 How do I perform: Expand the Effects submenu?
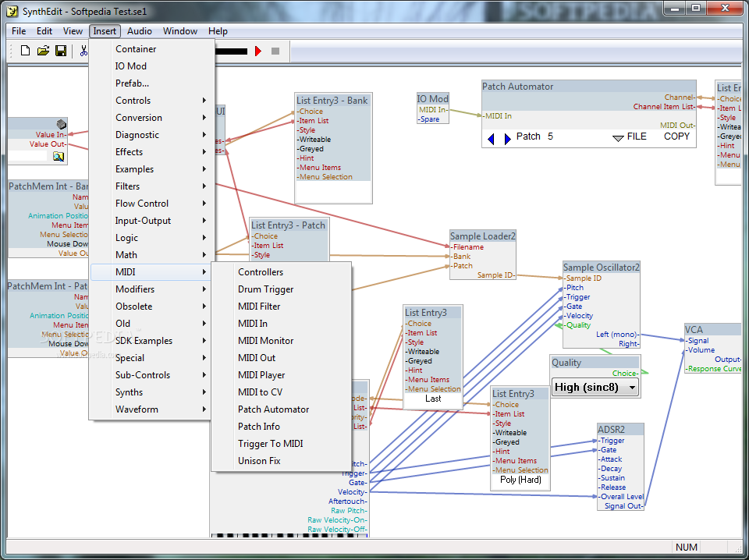[151, 152]
